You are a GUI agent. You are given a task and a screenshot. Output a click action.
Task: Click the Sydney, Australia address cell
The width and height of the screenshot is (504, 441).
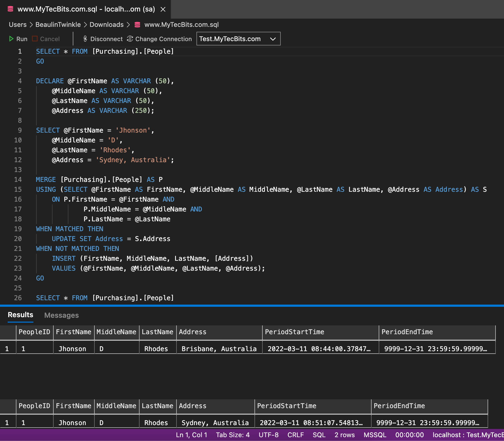click(215, 423)
